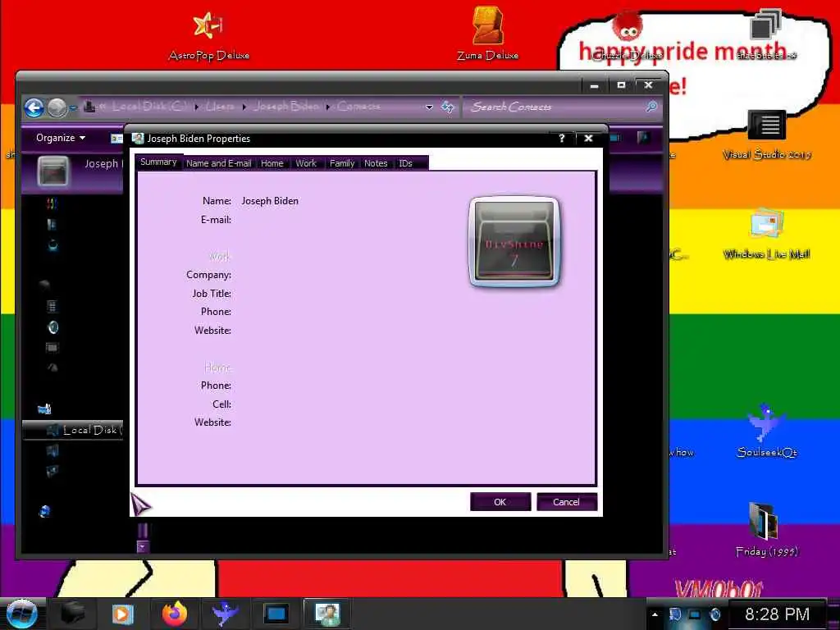Click the volume tray icon
840x630 pixels.
tap(714, 614)
